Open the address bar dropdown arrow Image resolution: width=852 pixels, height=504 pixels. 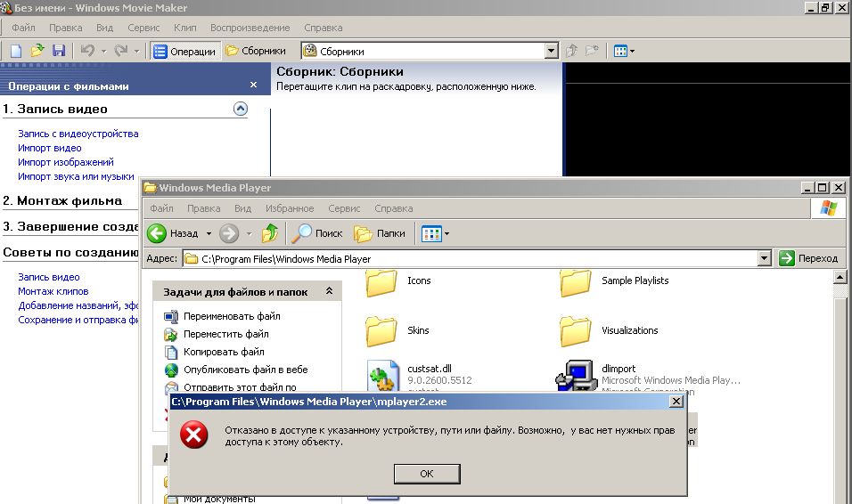pos(764,258)
